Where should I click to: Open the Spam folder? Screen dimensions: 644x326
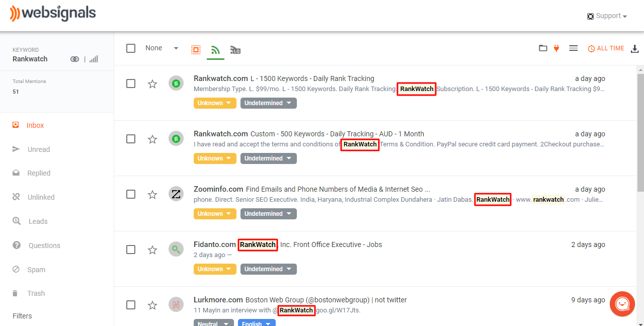coord(36,270)
